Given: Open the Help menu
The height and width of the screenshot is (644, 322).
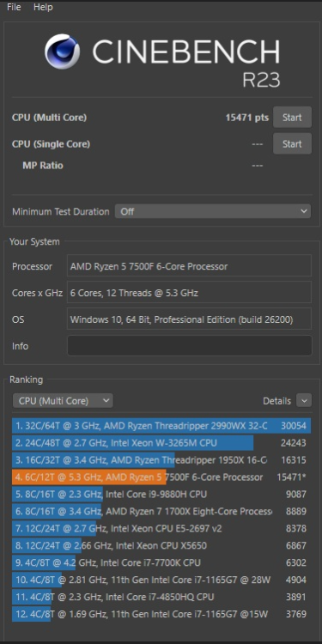Looking at the screenshot, I should coord(43,7).
